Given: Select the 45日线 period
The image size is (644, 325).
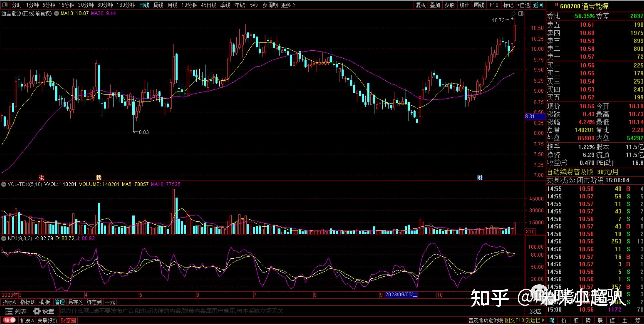Looking at the screenshot, I should coord(209,5).
